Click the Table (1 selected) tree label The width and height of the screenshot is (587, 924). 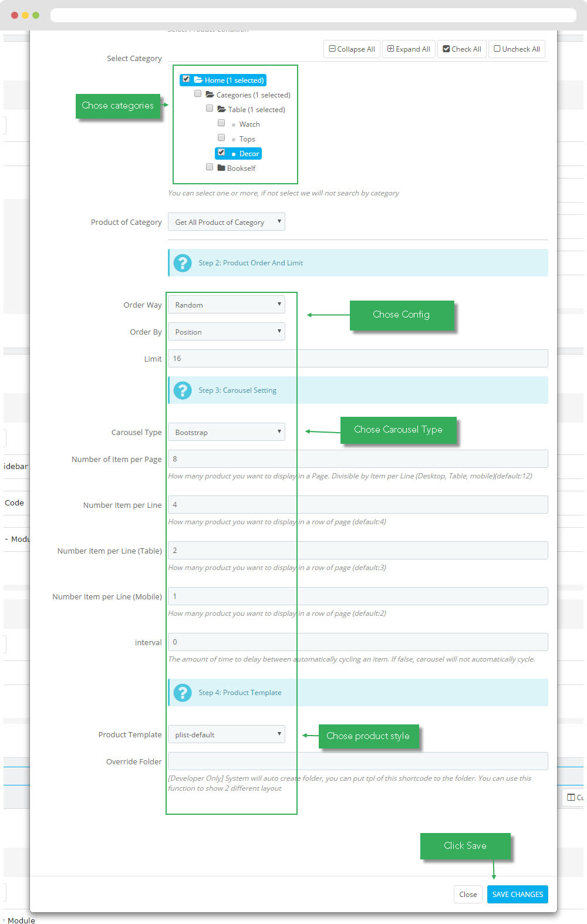(x=257, y=110)
